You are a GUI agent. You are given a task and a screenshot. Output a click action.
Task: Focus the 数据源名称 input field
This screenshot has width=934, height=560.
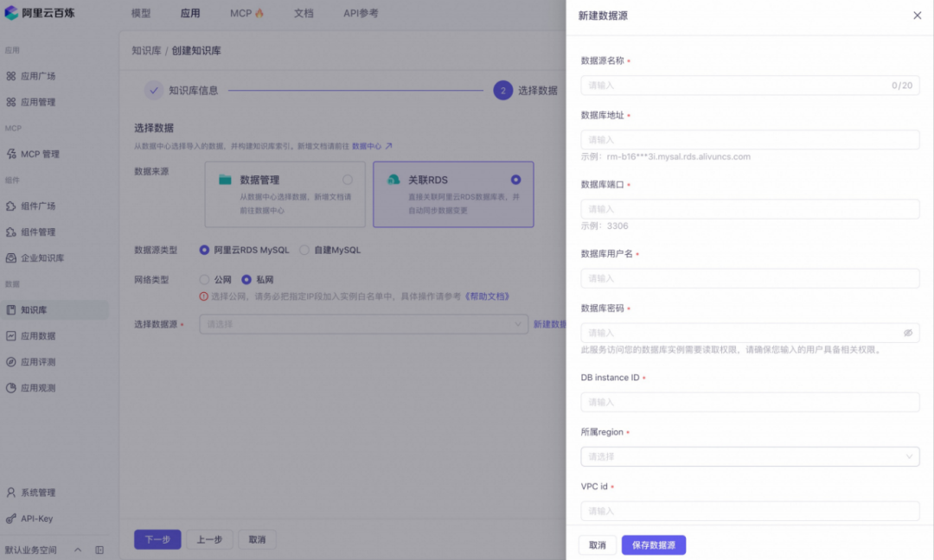coord(750,86)
